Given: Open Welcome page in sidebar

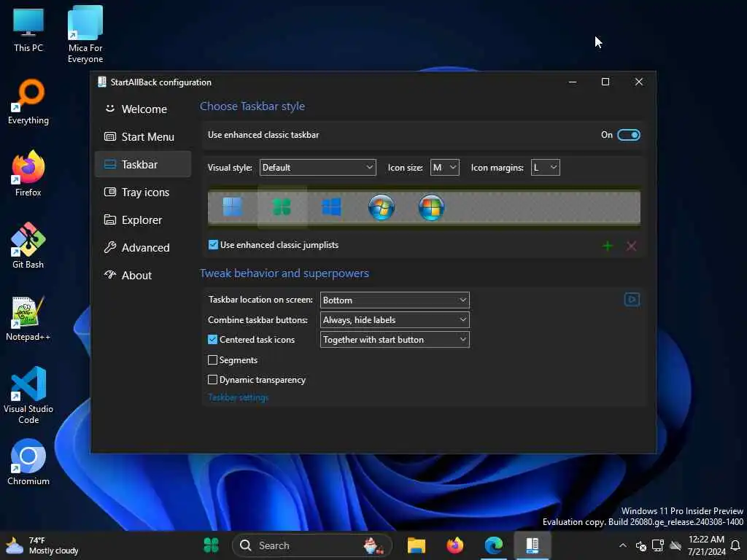Looking at the screenshot, I should pyautogui.click(x=143, y=109).
